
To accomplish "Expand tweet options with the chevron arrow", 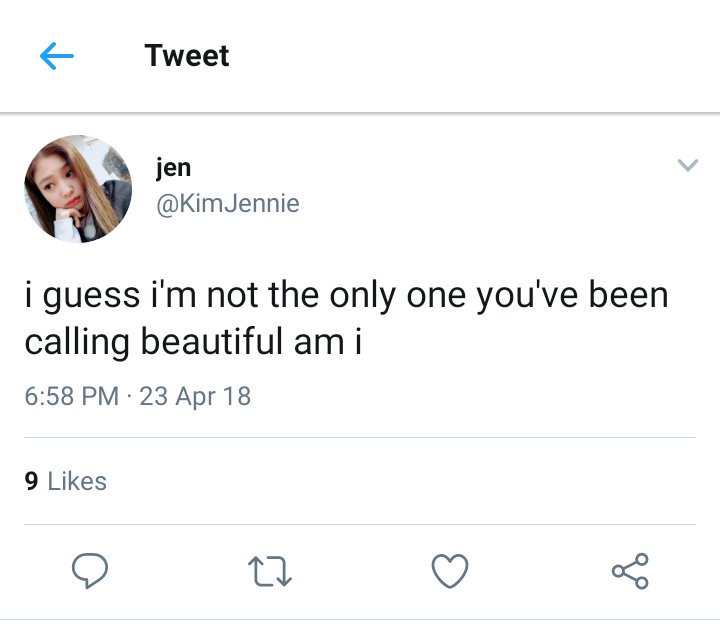I will 688,165.
